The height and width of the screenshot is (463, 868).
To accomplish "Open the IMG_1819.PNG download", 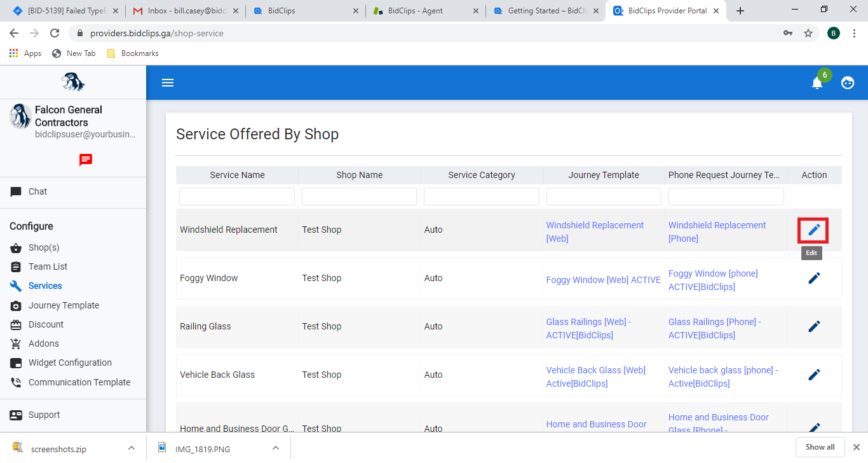I will click(203, 448).
